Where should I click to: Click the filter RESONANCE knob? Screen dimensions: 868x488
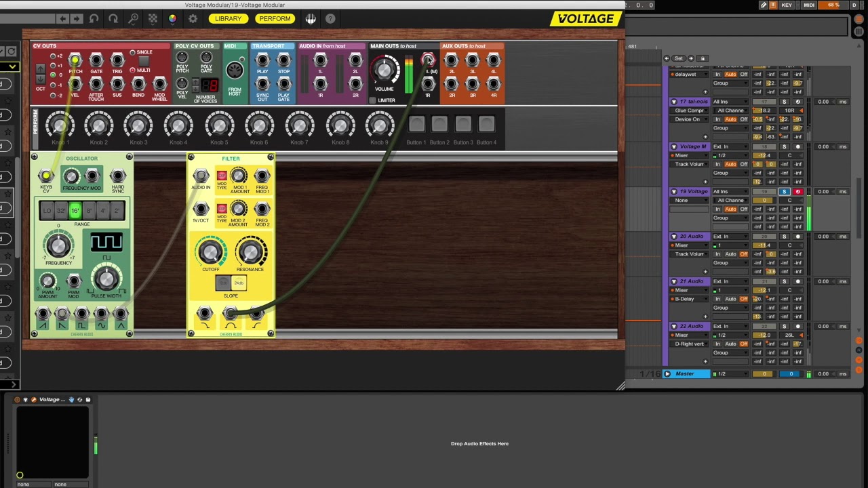coord(250,252)
